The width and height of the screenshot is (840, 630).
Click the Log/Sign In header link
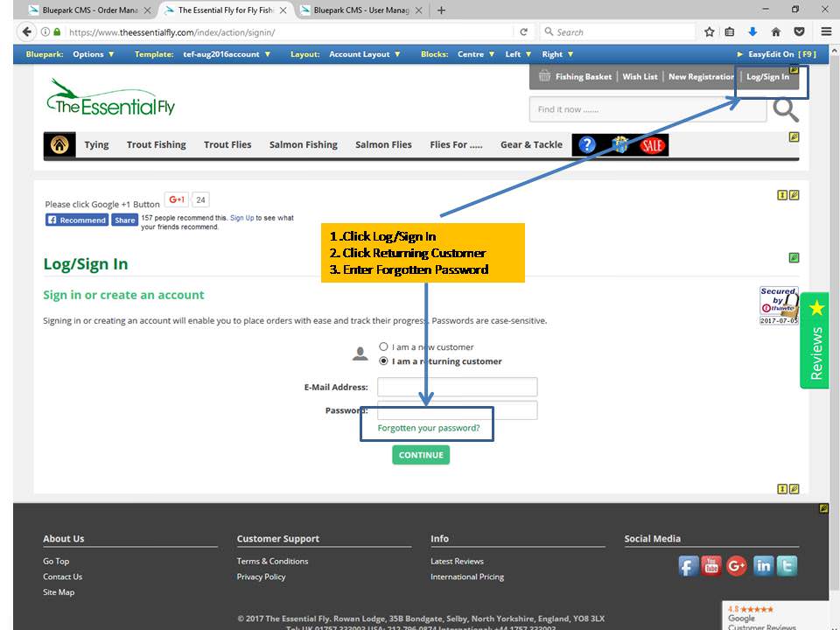tap(767, 77)
